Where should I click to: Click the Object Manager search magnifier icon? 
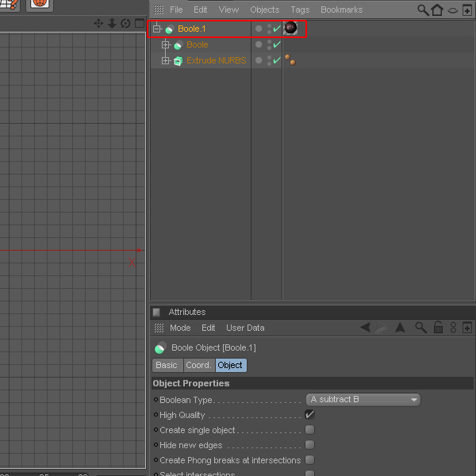click(x=423, y=10)
